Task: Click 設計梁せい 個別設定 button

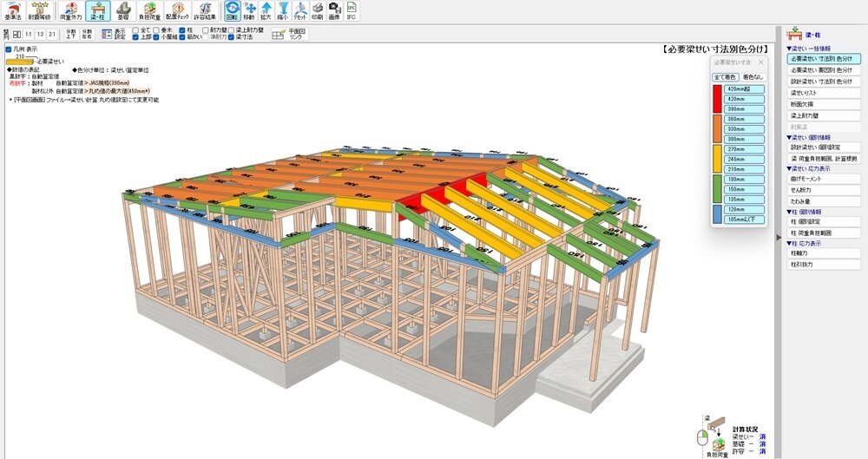Action: (824, 148)
